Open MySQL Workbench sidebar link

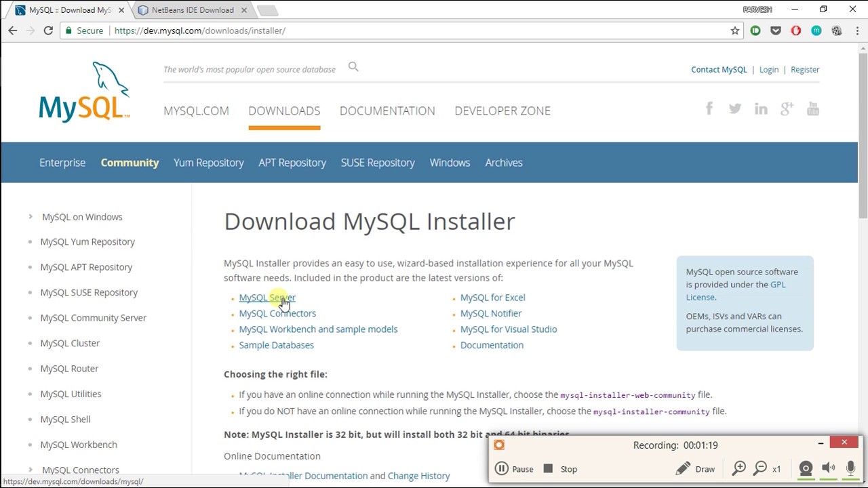point(79,445)
